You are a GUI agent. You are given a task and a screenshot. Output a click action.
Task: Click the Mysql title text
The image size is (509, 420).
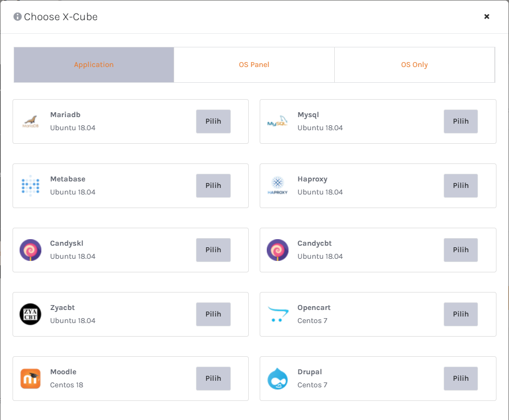[308, 115]
